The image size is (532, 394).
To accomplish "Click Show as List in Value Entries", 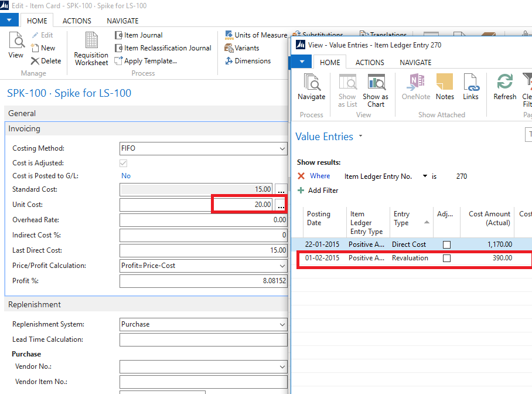I will pyautogui.click(x=347, y=91).
